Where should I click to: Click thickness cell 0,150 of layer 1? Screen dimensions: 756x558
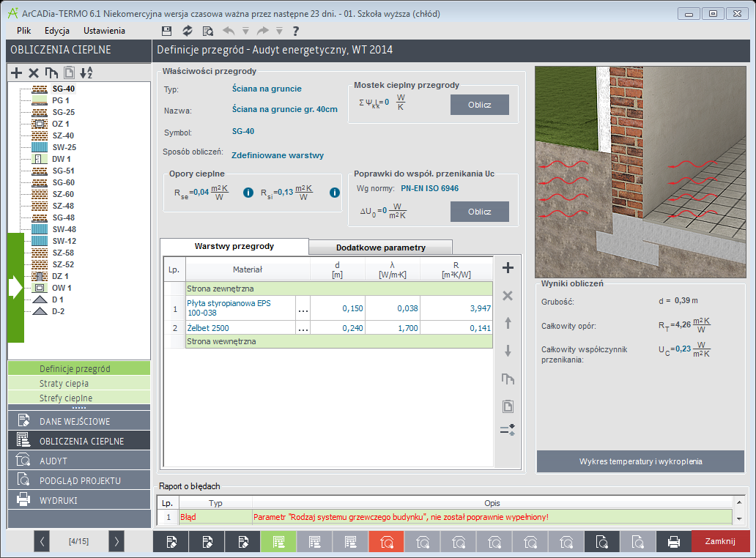pyautogui.click(x=338, y=308)
